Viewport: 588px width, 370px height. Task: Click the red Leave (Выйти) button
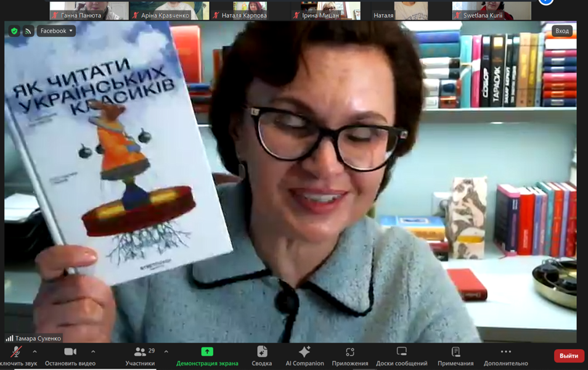click(569, 356)
